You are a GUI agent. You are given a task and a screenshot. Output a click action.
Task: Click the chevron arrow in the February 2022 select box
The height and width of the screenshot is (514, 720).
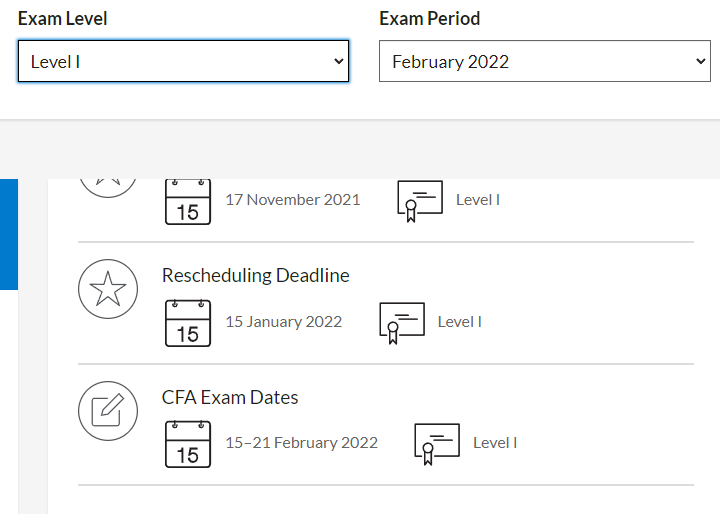[x=700, y=61]
